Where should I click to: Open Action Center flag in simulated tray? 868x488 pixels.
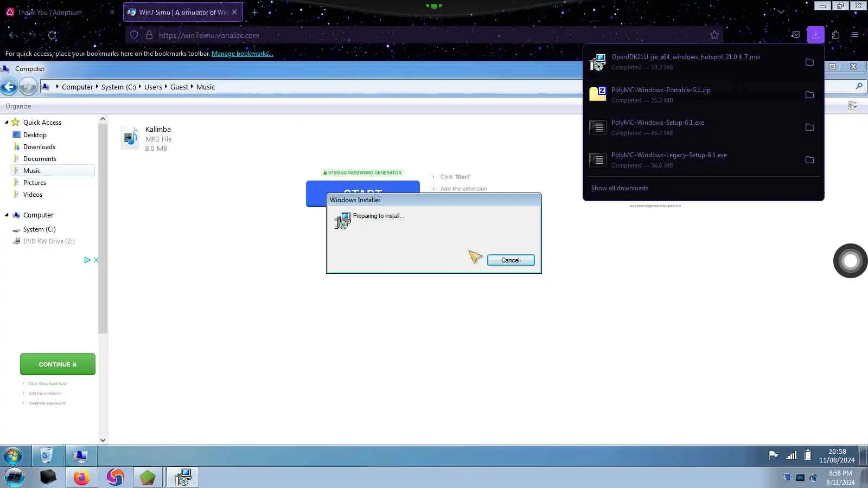click(773, 455)
